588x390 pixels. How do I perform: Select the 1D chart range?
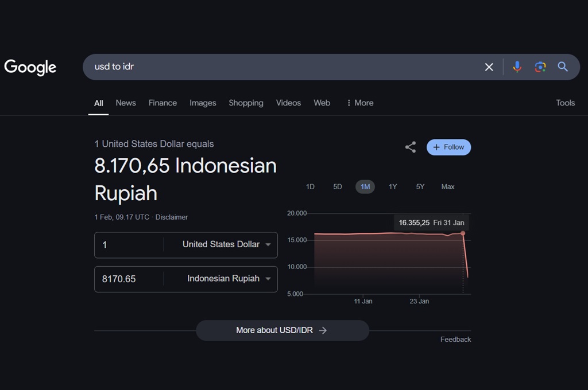coord(310,186)
